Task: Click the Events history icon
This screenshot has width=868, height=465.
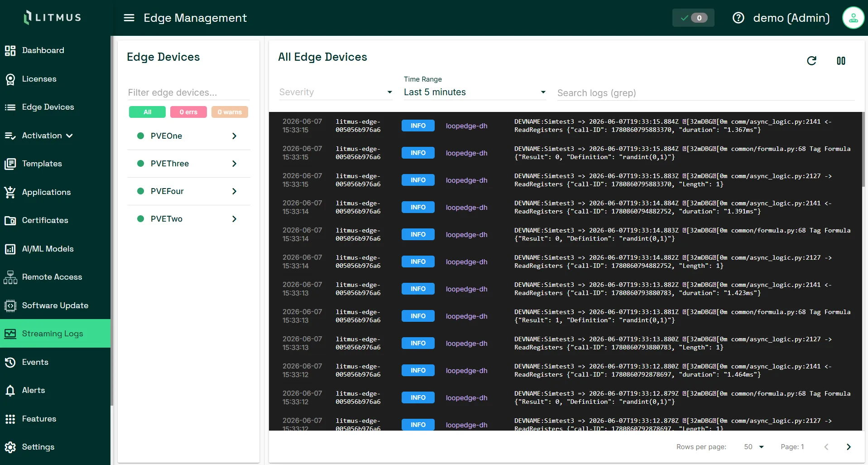Action: (10, 362)
